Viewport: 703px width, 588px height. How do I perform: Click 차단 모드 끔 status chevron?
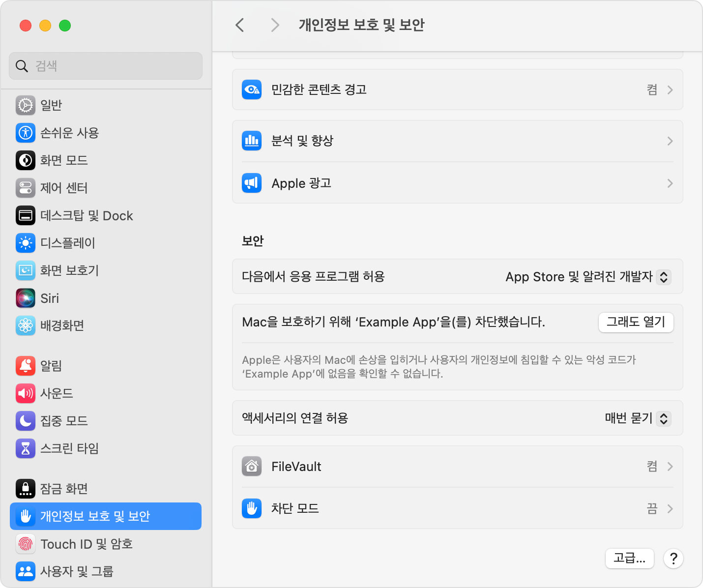(x=670, y=509)
